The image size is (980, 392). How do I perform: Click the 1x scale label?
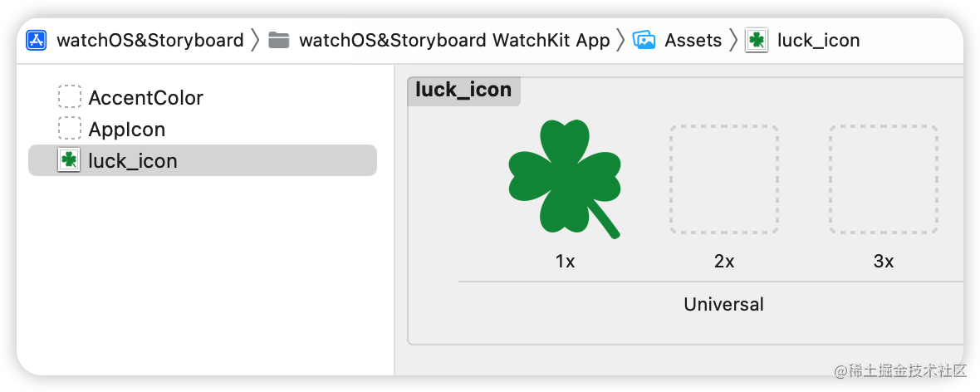pyautogui.click(x=565, y=262)
